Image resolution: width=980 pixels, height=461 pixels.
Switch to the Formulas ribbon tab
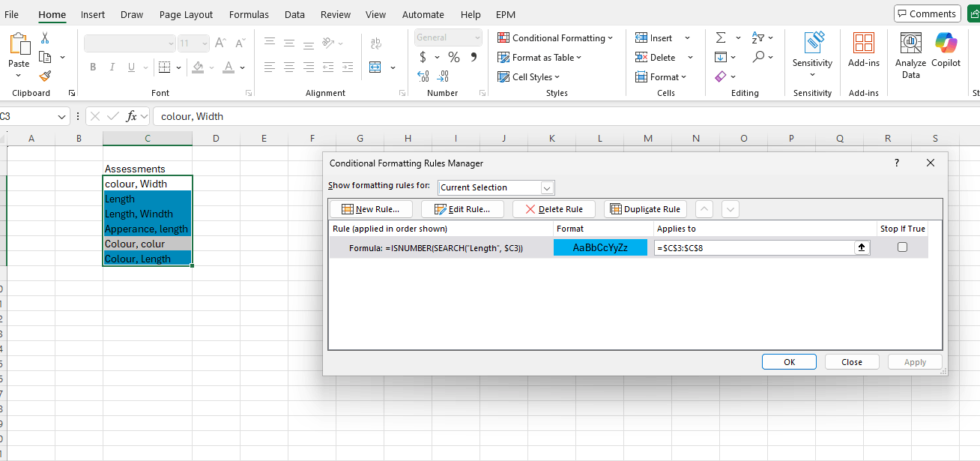click(x=249, y=14)
